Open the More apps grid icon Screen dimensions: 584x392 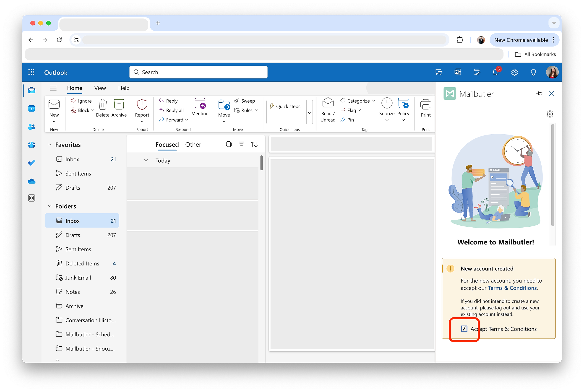click(x=31, y=198)
